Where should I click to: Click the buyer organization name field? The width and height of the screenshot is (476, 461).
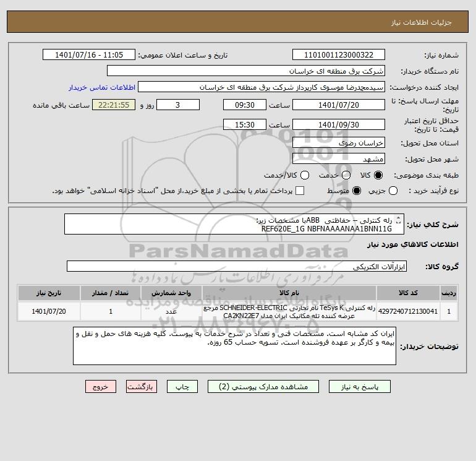246,71
